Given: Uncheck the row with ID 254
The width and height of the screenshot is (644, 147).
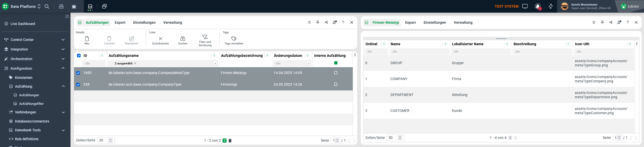Looking at the screenshot, I should (78, 85).
